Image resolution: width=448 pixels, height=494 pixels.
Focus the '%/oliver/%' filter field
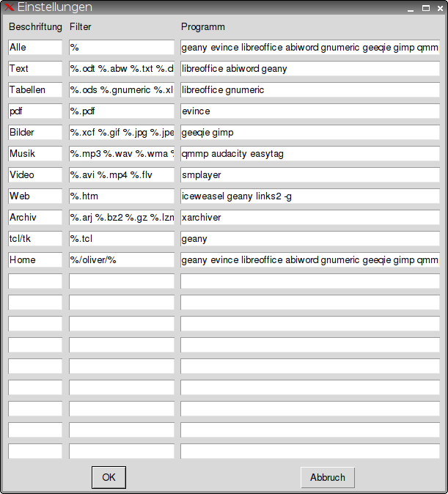122,260
